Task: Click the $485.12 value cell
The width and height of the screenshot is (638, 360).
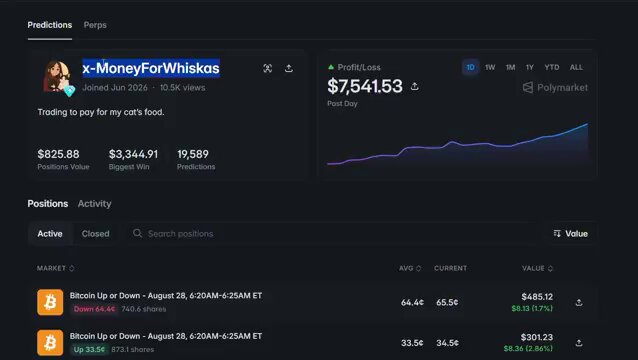Action: [x=537, y=297]
